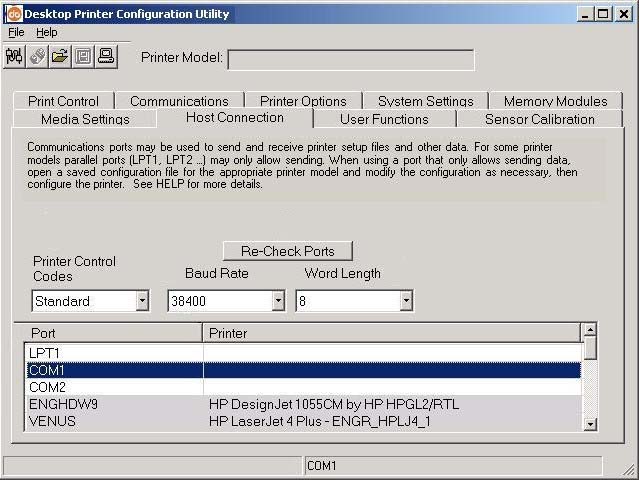Screen dimensions: 639x480
Task: Open the Baud Rate dropdown
Action: 277,301
